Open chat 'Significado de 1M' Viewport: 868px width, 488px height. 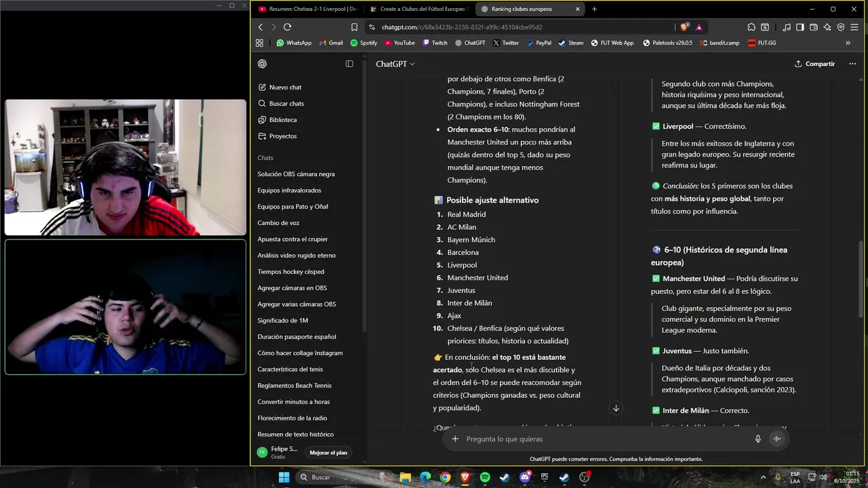283,321
